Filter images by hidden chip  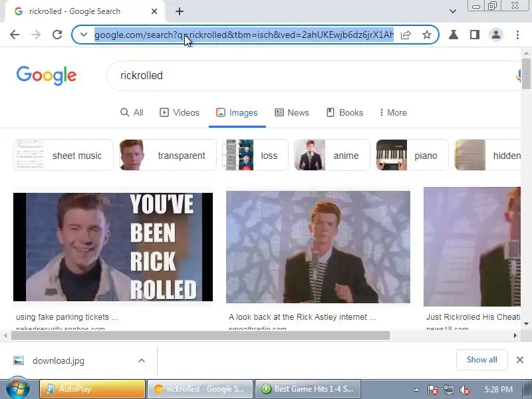coord(487,155)
